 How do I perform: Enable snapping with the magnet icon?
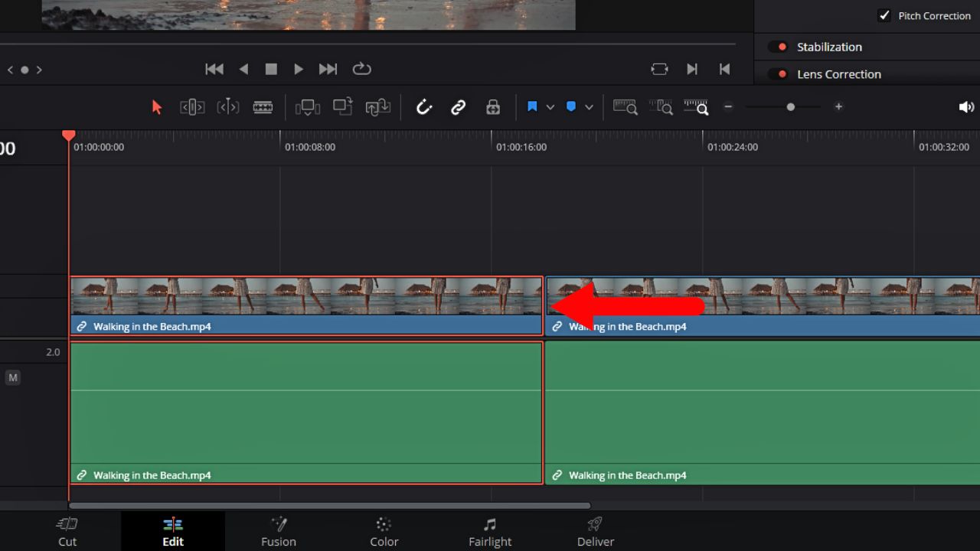424,106
